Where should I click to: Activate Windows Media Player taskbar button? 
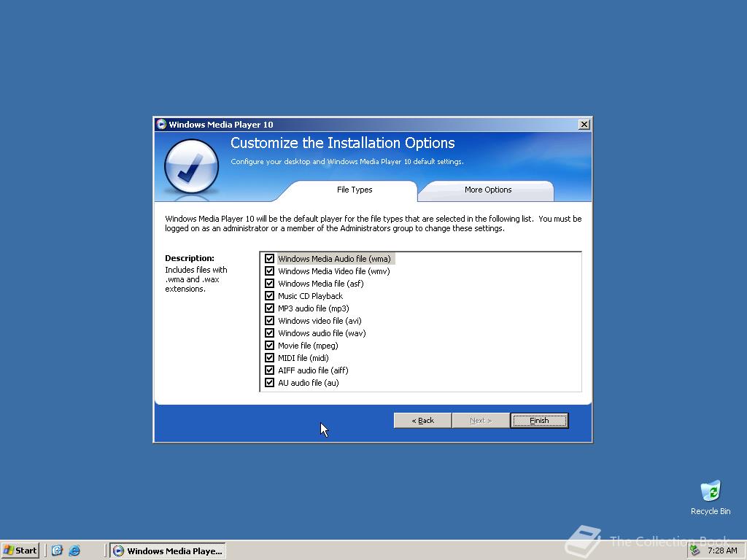(168, 551)
